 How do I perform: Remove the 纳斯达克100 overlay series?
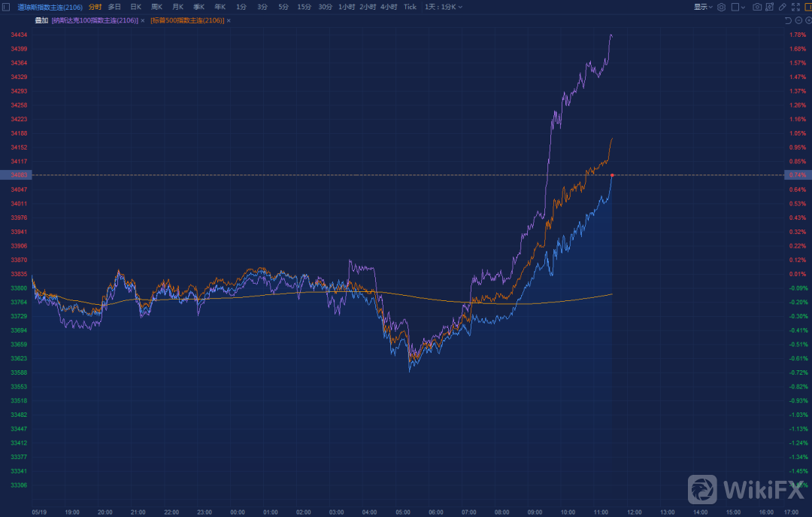coord(142,20)
